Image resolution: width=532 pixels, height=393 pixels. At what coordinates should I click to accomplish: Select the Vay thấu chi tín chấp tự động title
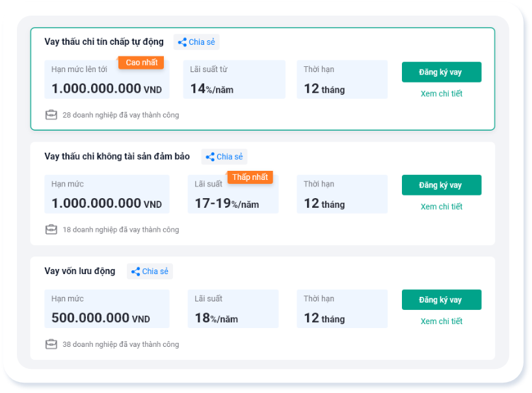[104, 42]
